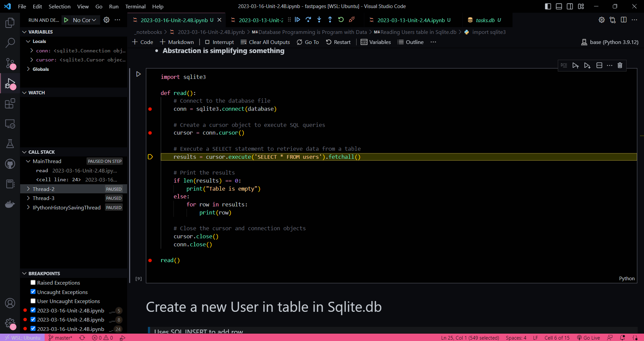This screenshot has height=341, width=644.
Task: Remove the breakpoint dot beside cursor = conn.cursor()
Action: point(150,133)
